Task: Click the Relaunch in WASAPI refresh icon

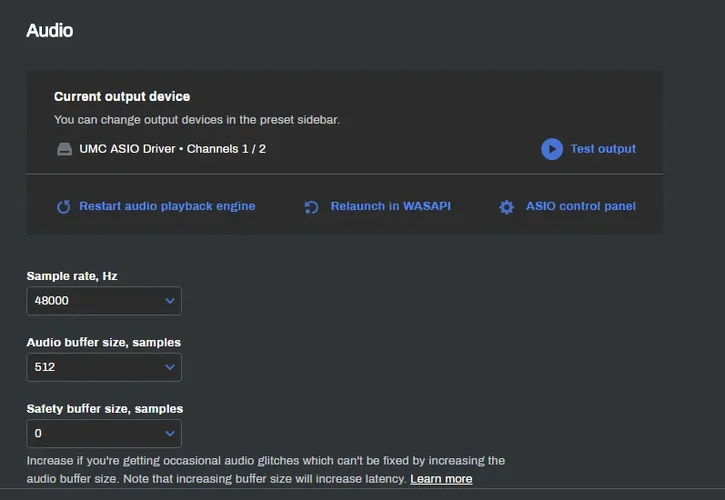Action: 311,207
